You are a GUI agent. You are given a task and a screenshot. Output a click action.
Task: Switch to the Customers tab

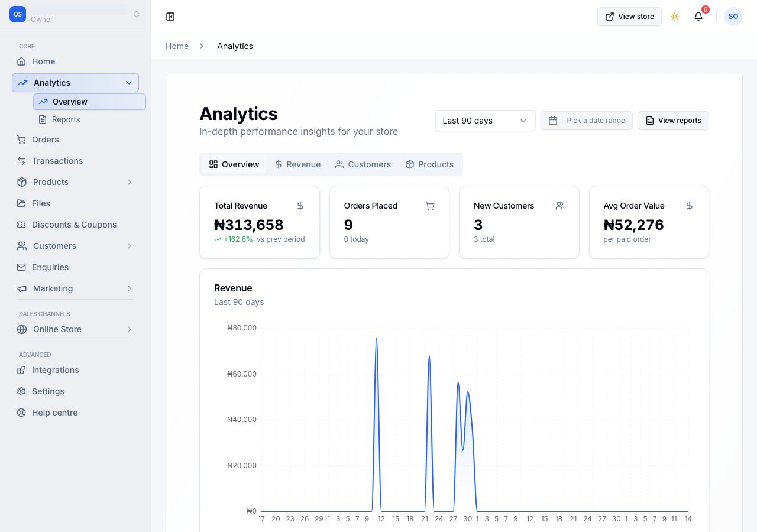click(x=363, y=164)
